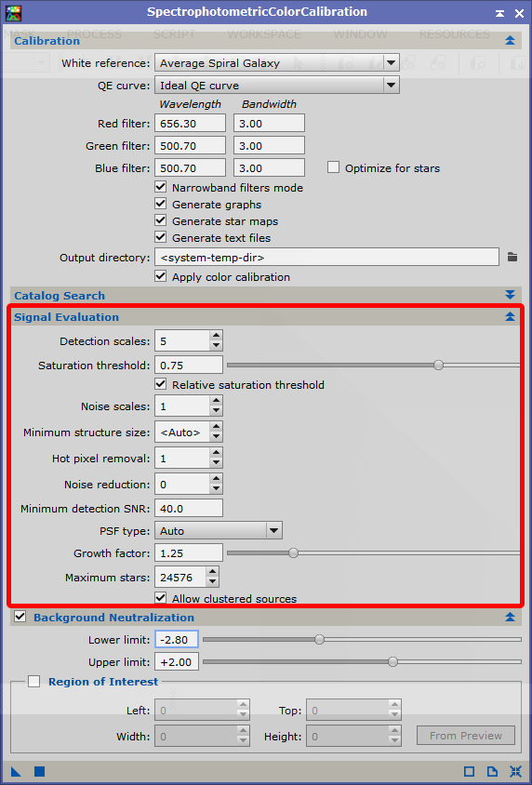The height and width of the screenshot is (785, 532).
Task: Click the Red filter wavelength field
Action: tap(190, 123)
